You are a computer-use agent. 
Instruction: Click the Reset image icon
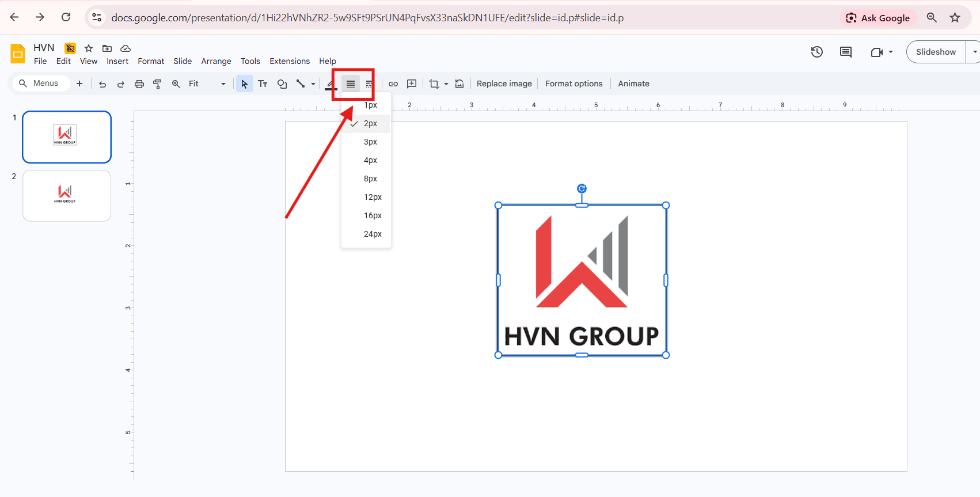coord(459,84)
